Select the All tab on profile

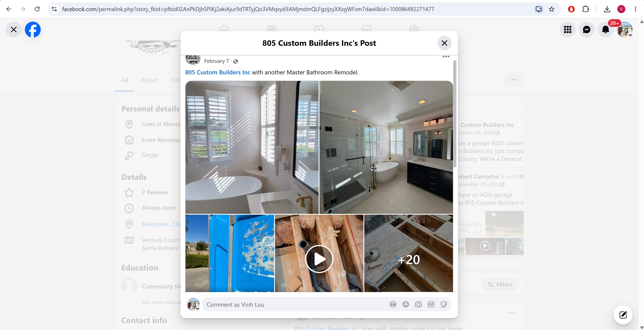125,80
